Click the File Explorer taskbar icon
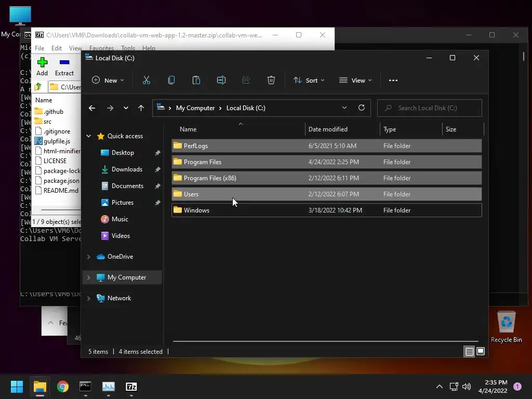Image resolution: width=532 pixels, height=399 pixels. (39, 387)
